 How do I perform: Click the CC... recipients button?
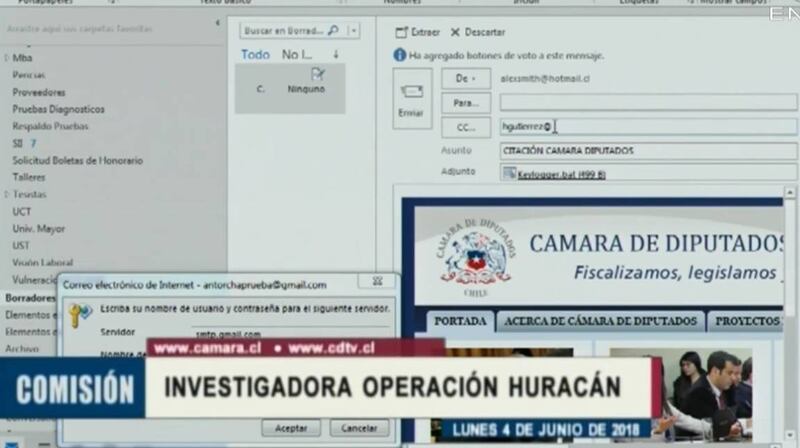tap(465, 127)
